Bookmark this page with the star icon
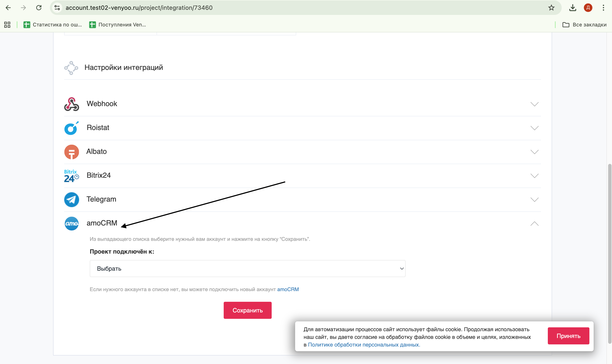 click(x=551, y=8)
